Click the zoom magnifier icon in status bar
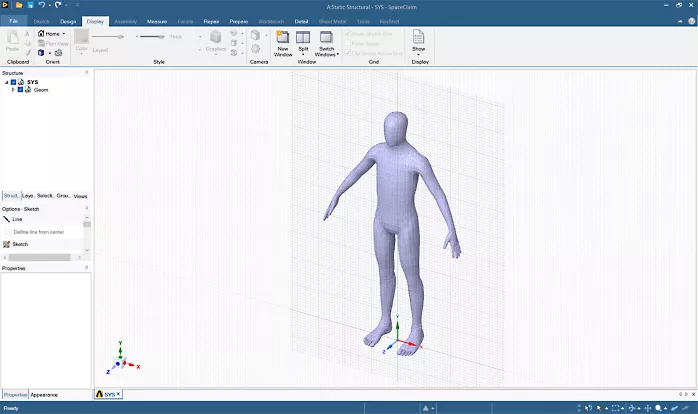 [659, 408]
